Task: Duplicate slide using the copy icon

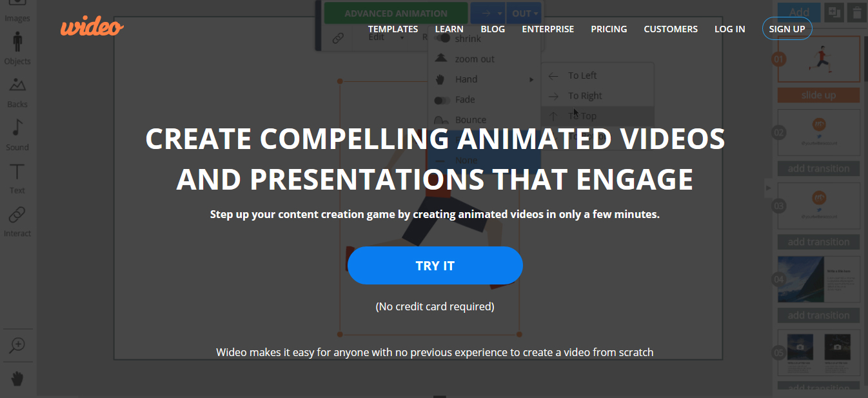Action: [834, 12]
